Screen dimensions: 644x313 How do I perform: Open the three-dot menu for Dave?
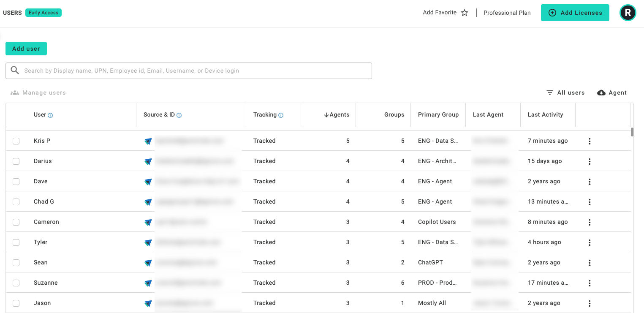pyautogui.click(x=590, y=182)
